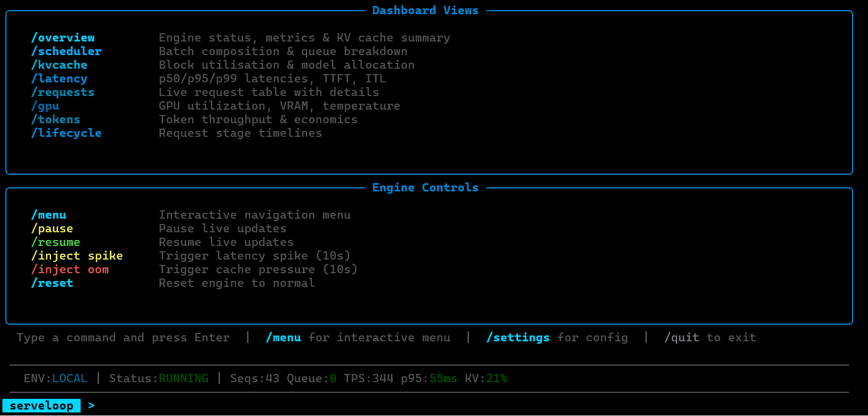Click Queue:0 in the status bar
This screenshot has width=868, height=416.
click(312, 379)
